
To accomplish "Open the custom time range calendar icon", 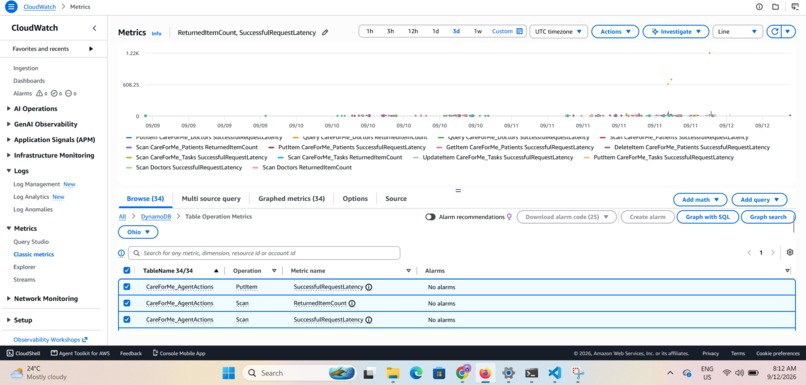I will (520, 31).
